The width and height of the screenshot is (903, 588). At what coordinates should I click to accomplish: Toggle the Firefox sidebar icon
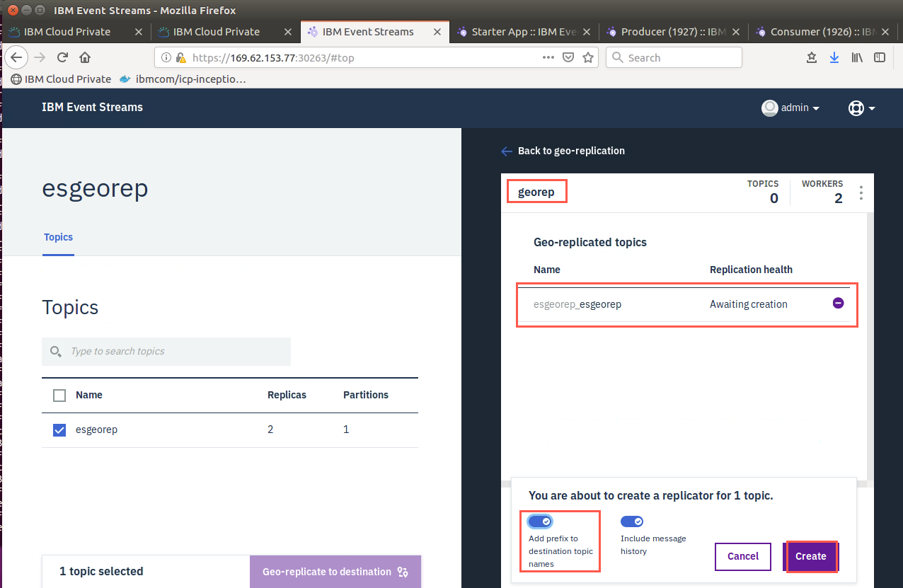pyautogui.click(x=879, y=57)
